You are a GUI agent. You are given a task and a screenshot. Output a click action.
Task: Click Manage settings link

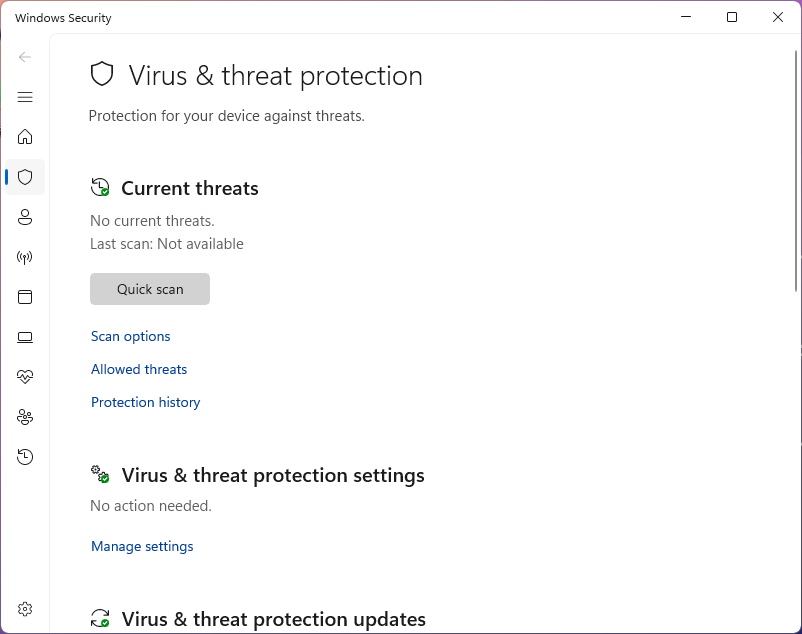coord(142,546)
